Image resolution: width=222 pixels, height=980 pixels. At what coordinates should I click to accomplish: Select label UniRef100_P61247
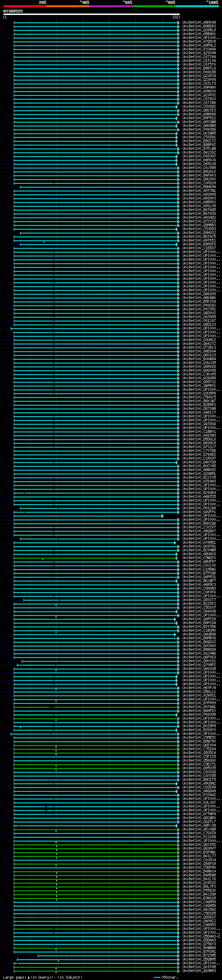pyautogui.click(x=199, y=321)
